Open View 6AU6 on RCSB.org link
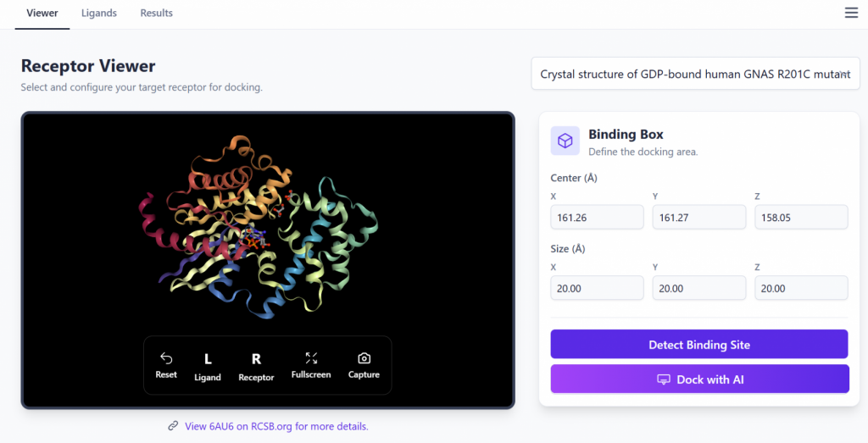868x443 pixels. click(276, 426)
